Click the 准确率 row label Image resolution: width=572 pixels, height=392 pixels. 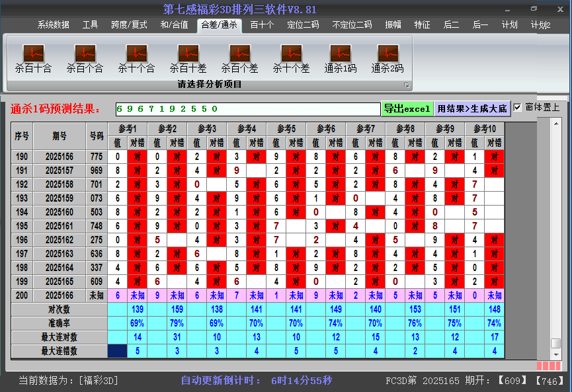(59, 323)
